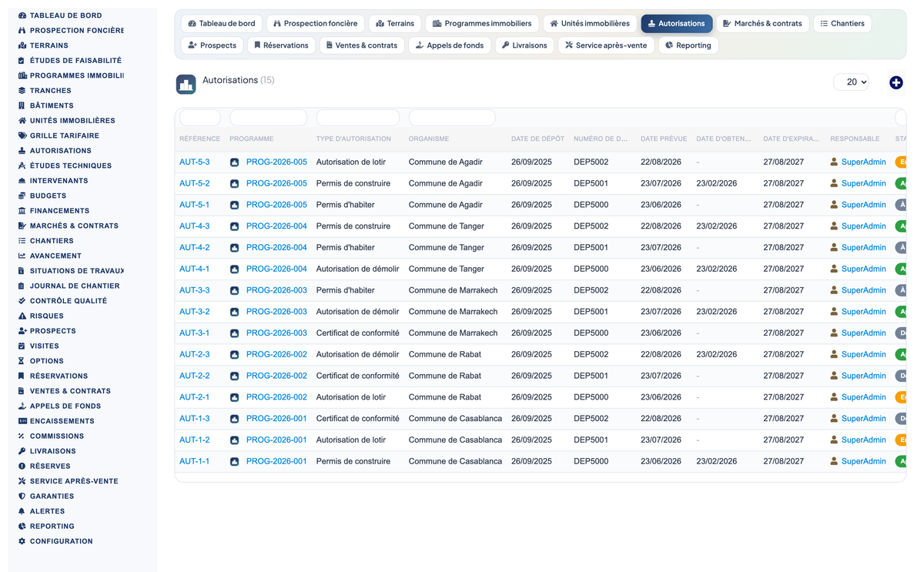Image resolution: width=924 pixels, height=572 pixels.
Task: Switch to Programmes immobiliers tab
Action: coord(482,24)
